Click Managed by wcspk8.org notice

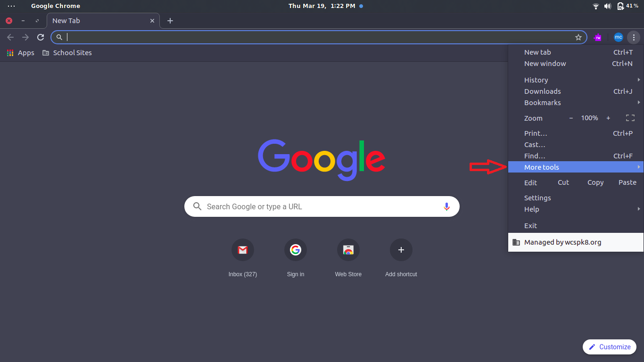[576, 242]
